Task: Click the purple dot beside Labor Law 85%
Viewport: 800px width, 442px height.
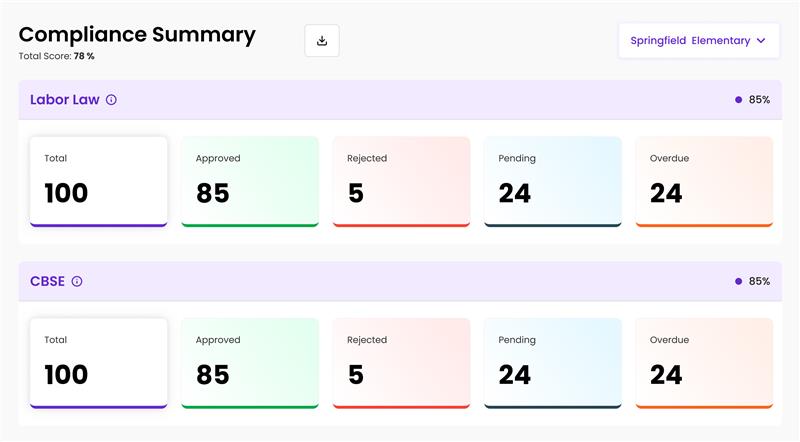Action: (738, 100)
